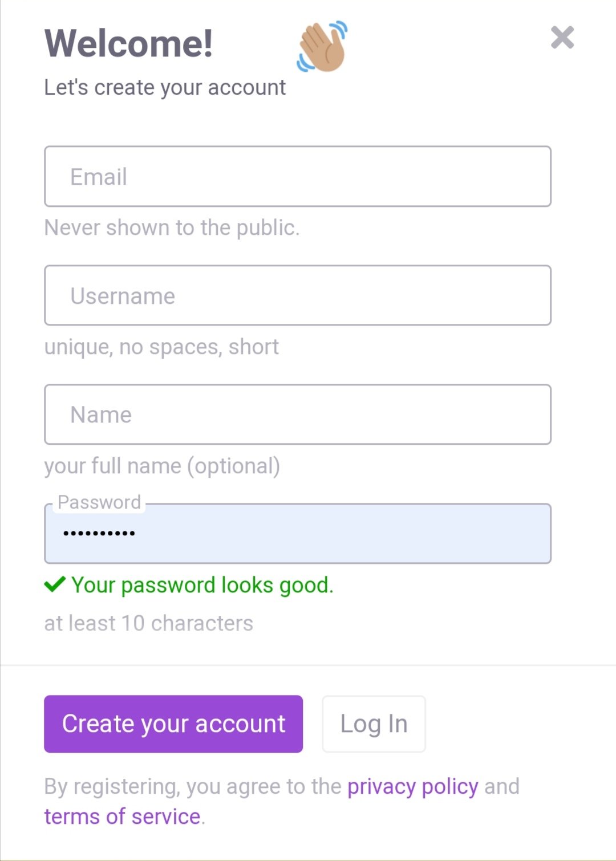
Task: Close the signup dialog with the X
Action: click(562, 38)
